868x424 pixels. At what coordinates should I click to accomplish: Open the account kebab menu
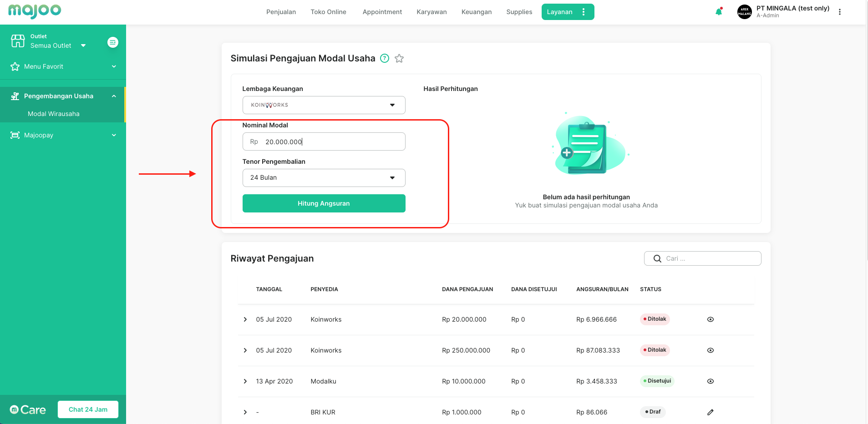(840, 12)
